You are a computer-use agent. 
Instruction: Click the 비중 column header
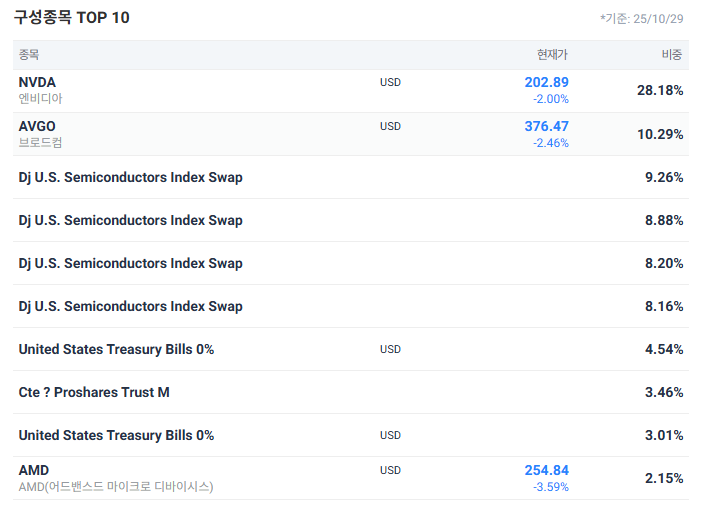point(672,55)
